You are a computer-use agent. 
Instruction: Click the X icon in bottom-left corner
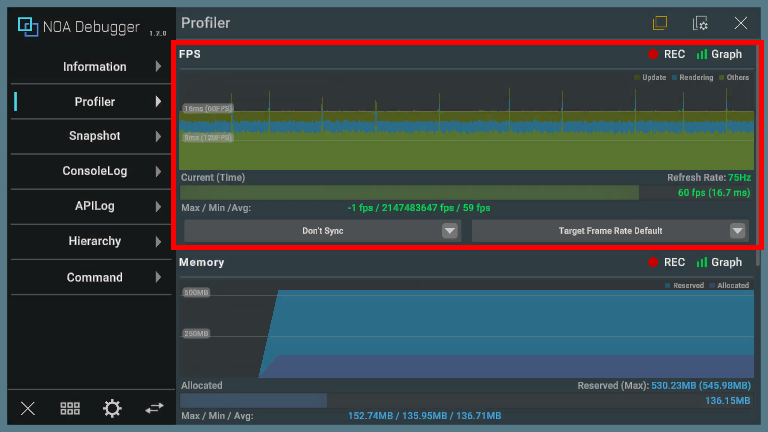pyautogui.click(x=28, y=408)
